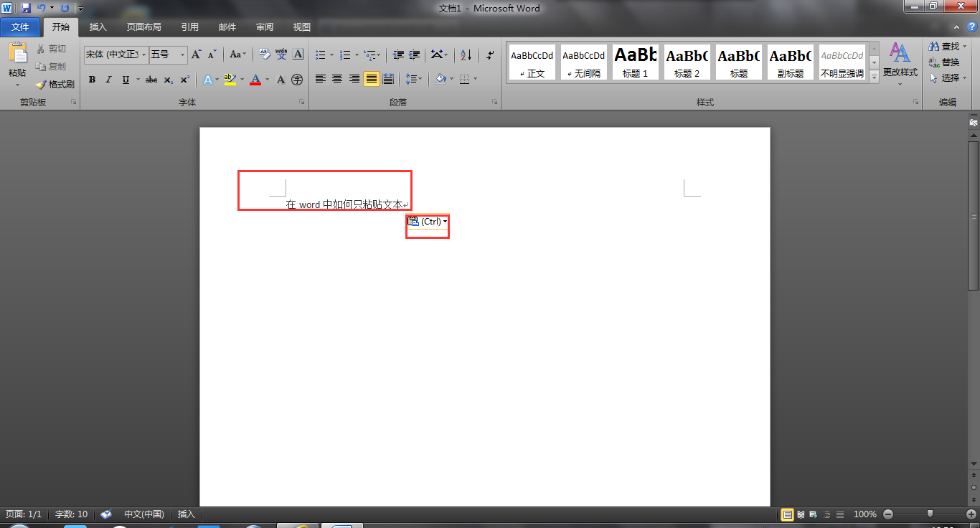Toggle Superscript (x²) formatting
Viewport: 980px width, 528px height.
[184, 80]
